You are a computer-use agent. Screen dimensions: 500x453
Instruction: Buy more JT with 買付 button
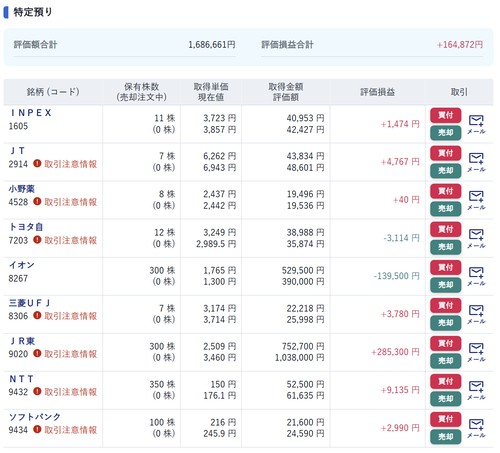click(445, 153)
